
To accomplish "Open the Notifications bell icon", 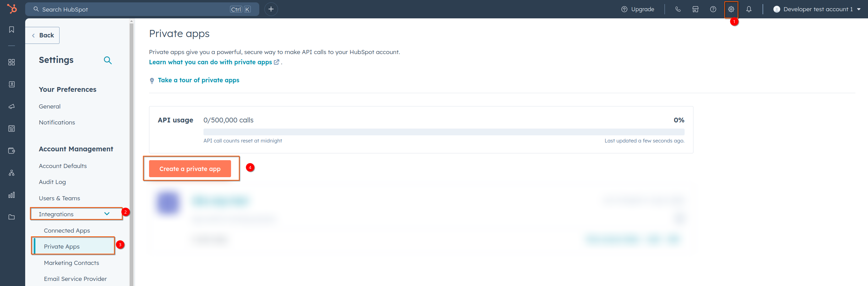I will 749,9.
